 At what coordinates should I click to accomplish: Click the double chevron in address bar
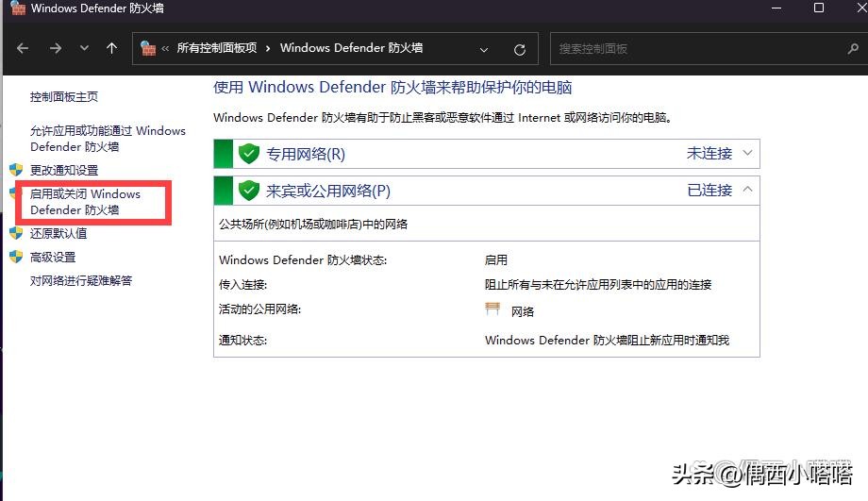(x=165, y=49)
